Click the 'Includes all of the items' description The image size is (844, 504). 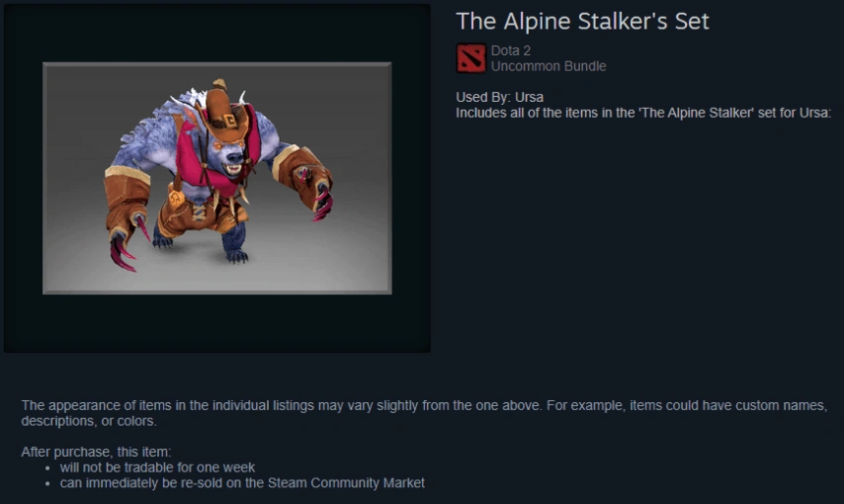coord(643,113)
